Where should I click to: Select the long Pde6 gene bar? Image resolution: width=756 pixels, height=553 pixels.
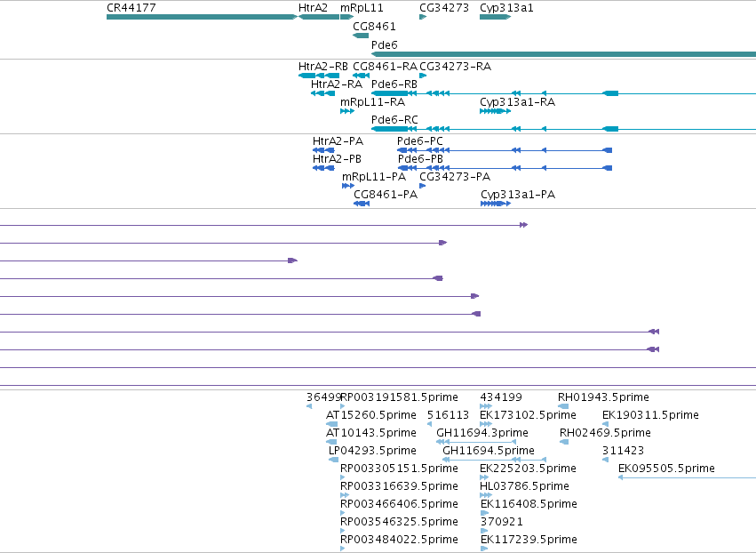point(563,54)
